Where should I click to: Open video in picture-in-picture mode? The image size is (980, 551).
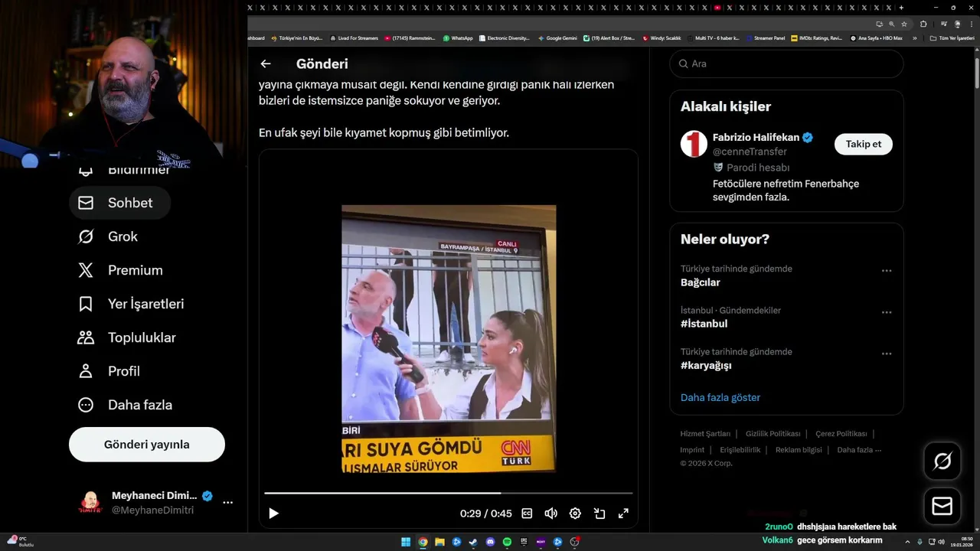tap(599, 514)
